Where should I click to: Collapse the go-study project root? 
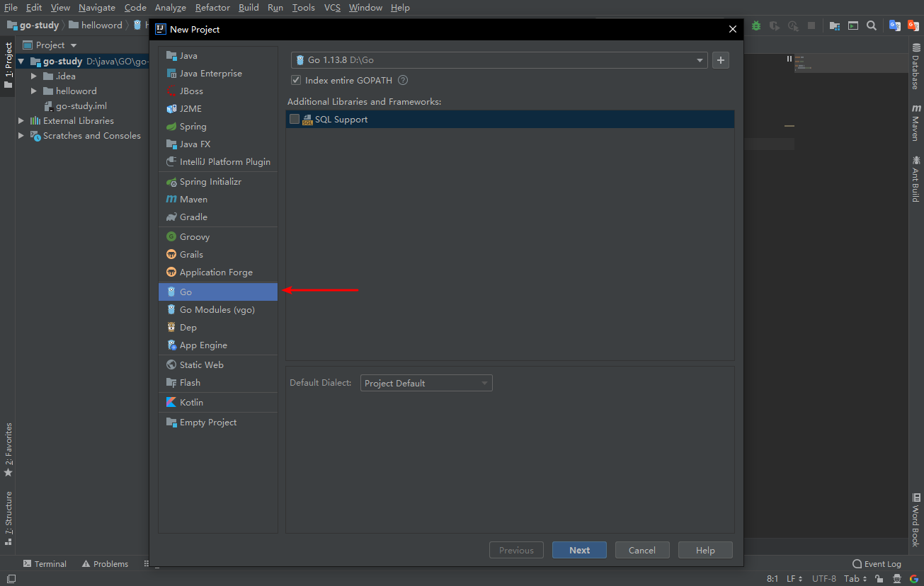[x=21, y=62]
